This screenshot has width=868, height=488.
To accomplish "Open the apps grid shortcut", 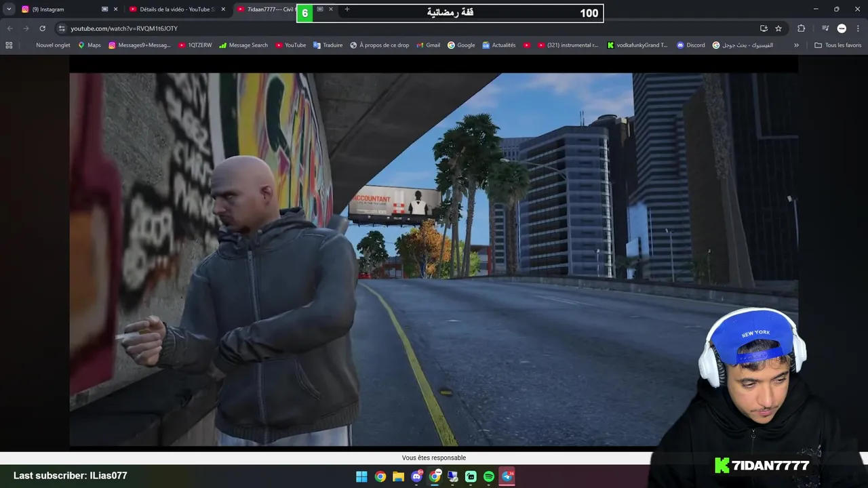I will coord(9,45).
